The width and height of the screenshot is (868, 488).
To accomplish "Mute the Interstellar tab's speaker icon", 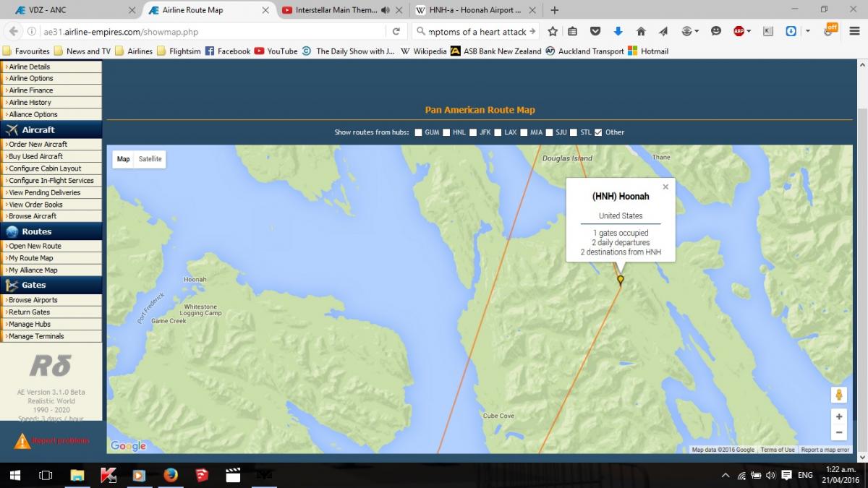I will coord(385,10).
